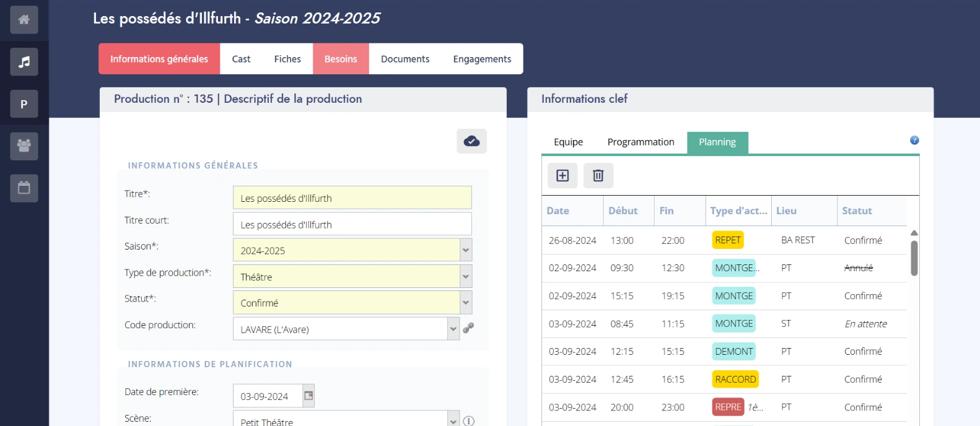Click the home icon in the sidebar
This screenshot has height=426, width=980.
point(24,20)
